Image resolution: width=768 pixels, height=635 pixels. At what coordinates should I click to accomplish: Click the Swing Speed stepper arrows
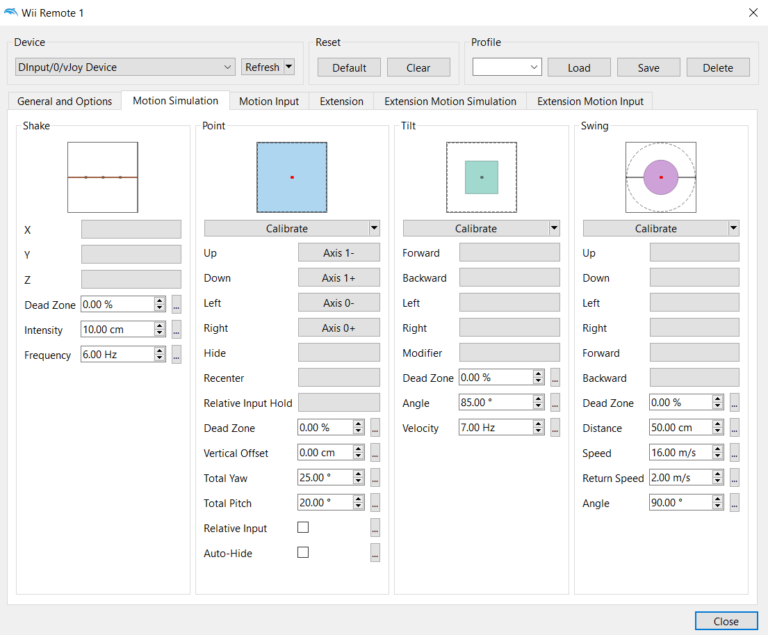[x=718, y=452]
